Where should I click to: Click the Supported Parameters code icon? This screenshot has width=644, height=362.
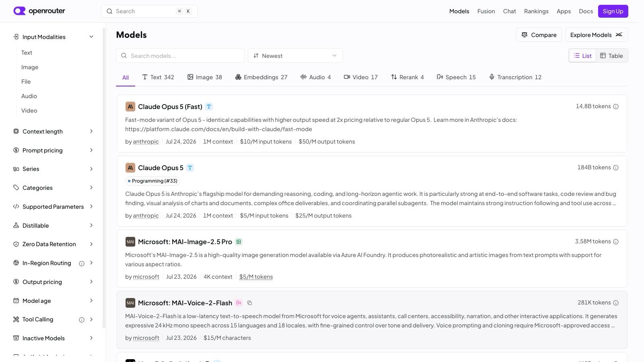pyautogui.click(x=16, y=206)
